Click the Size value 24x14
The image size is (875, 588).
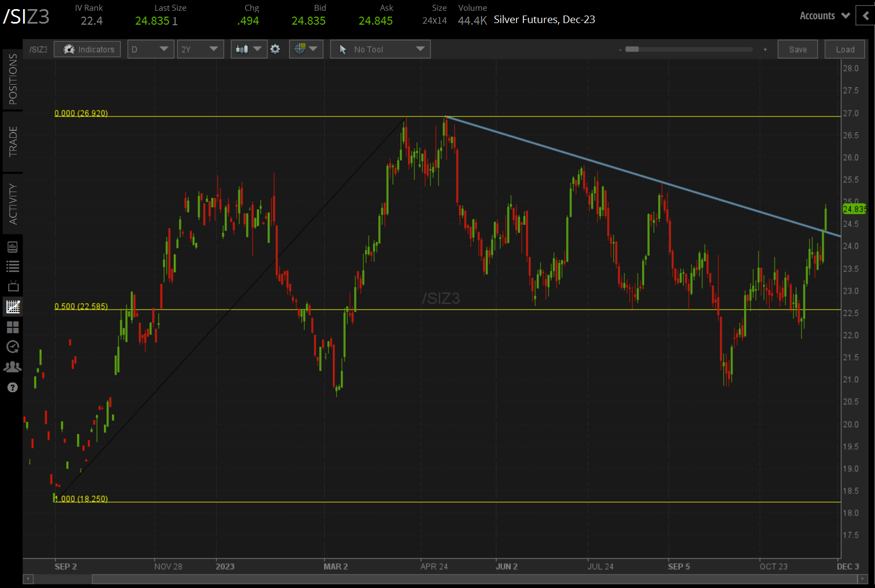click(435, 21)
